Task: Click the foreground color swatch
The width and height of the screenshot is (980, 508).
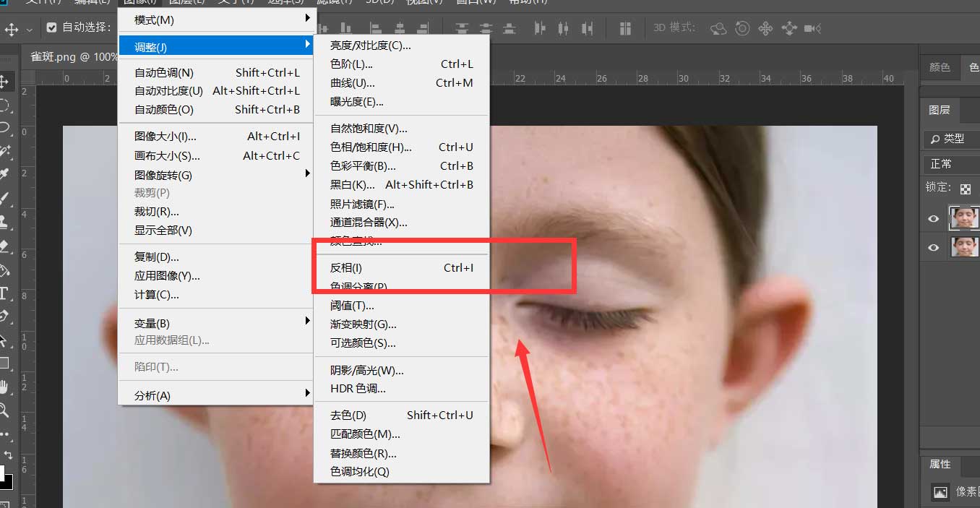Action: pyautogui.click(x=2, y=475)
